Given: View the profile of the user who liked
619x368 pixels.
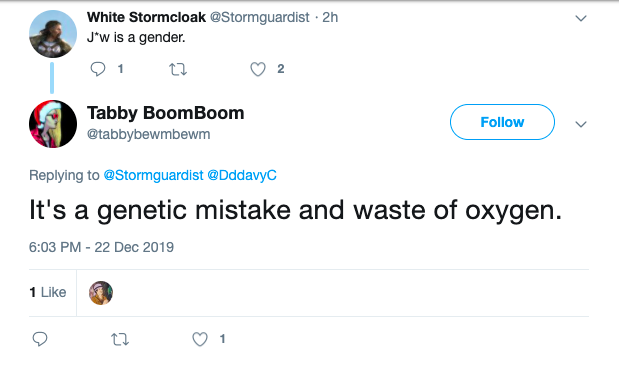Looking at the screenshot, I should (101, 293).
